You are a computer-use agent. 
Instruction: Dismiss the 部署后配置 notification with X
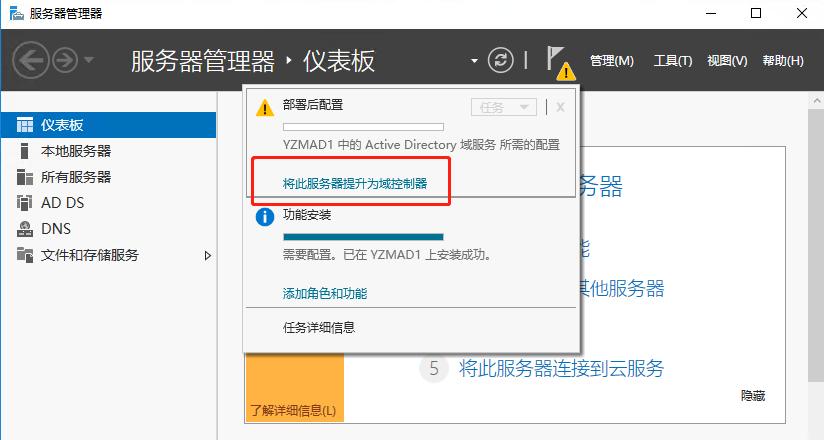[x=561, y=107]
